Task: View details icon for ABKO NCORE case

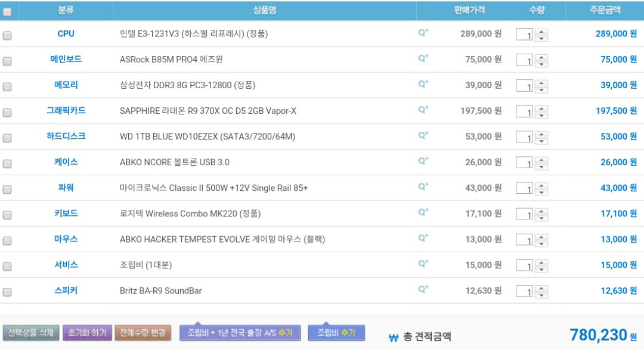Action: pyautogui.click(x=423, y=161)
